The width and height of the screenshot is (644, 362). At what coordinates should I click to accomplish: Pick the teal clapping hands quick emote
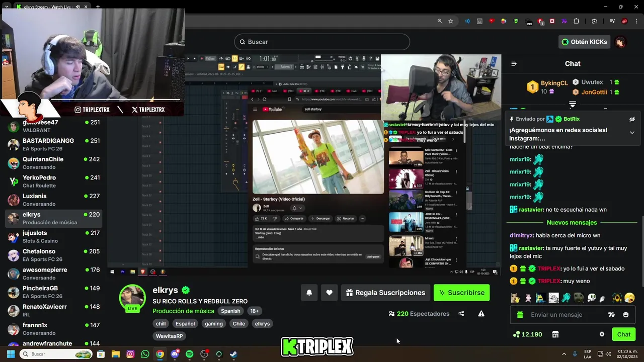566,298
